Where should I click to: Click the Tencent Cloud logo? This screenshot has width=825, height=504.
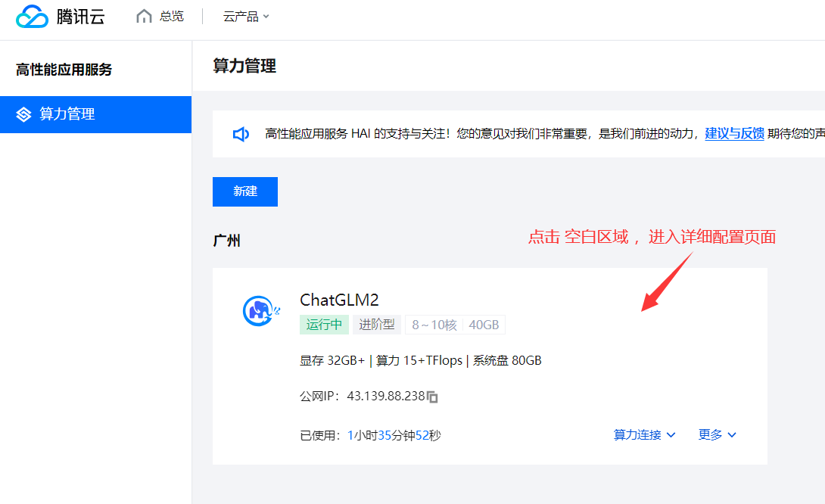(61, 17)
